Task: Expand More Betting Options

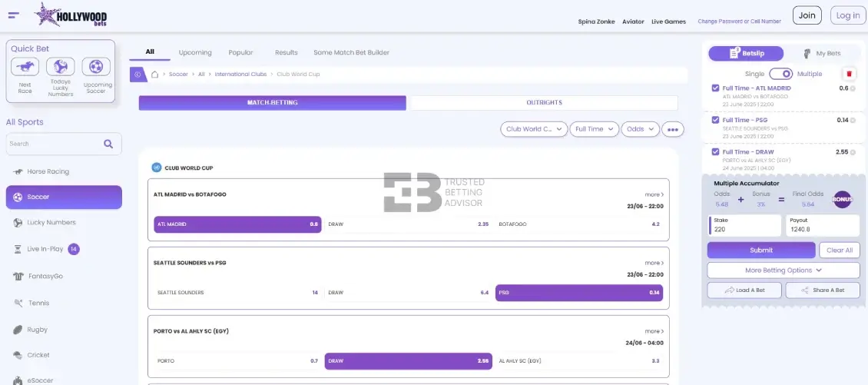Action: pyautogui.click(x=784, y=270)
